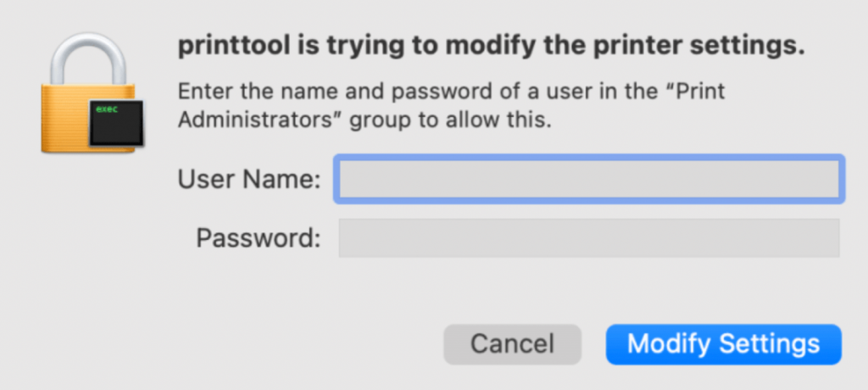The height and width of the screenshot is (390, 868).
Task: Click the golden padlock icon
Action: (92, 93)
